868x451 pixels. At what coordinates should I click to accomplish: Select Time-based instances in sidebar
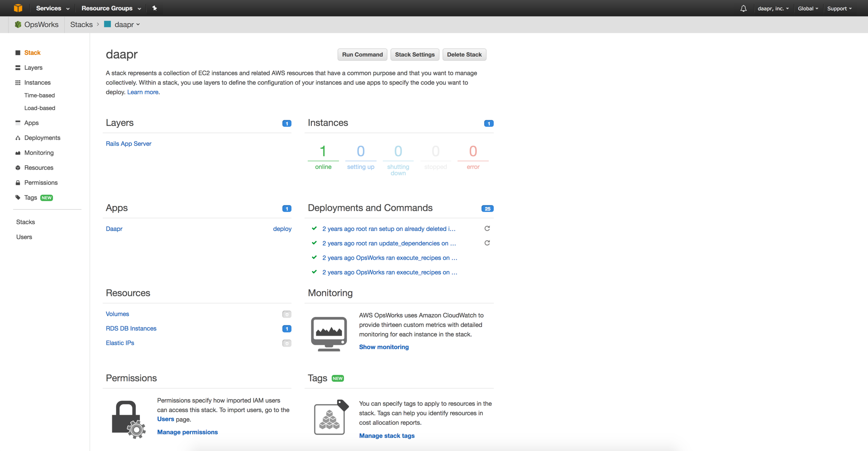pyautogui.click(x=40, y=95)
